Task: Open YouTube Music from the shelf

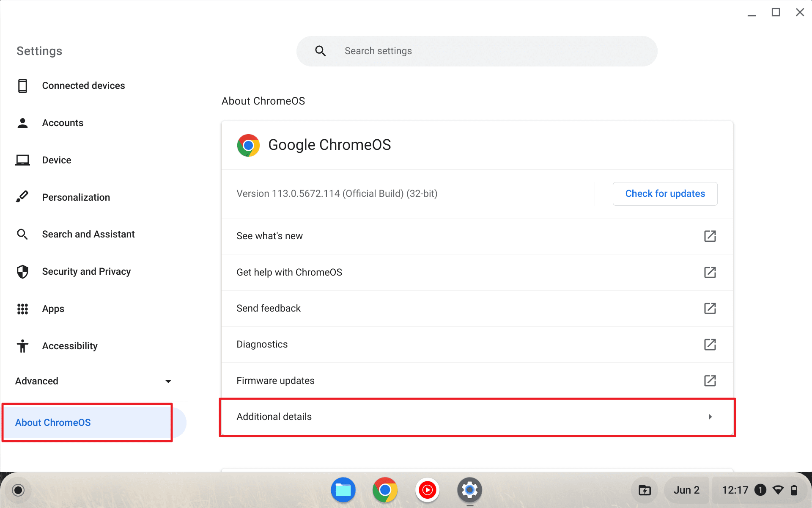Action: (427, 490)
